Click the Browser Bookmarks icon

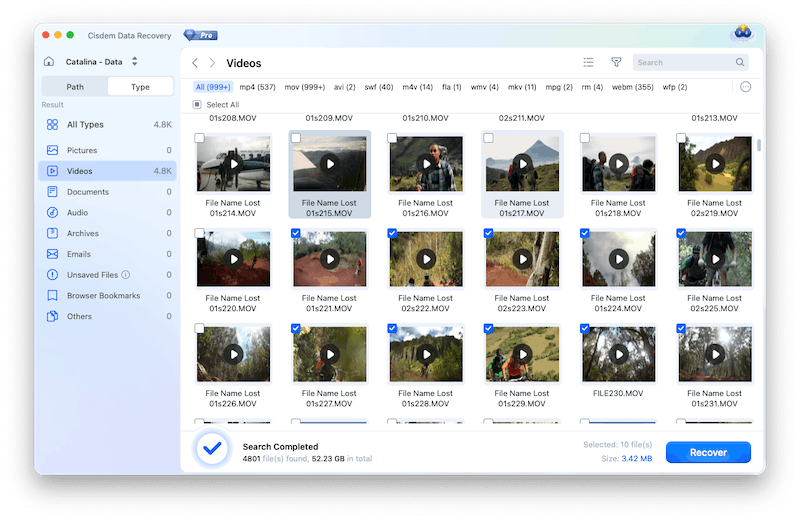52,295
